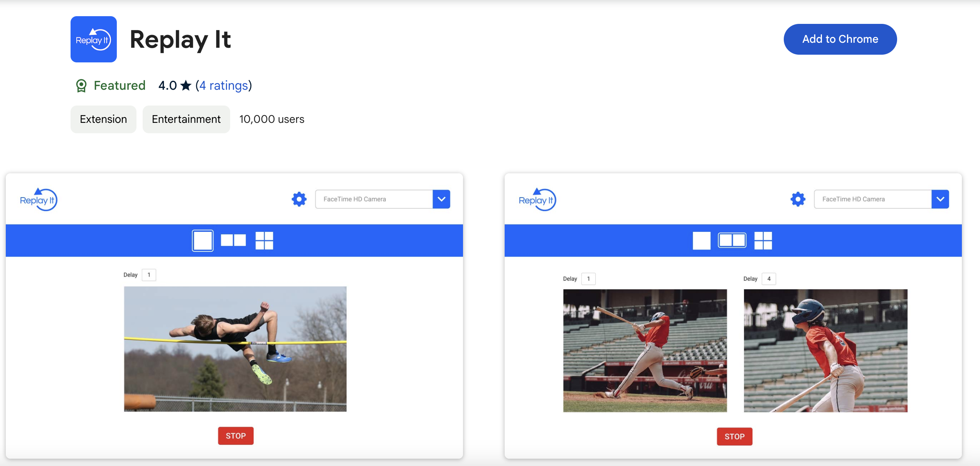Select two-pane layout in right screenshot
The height and width of the screenshot is (466, 980).
732,240
